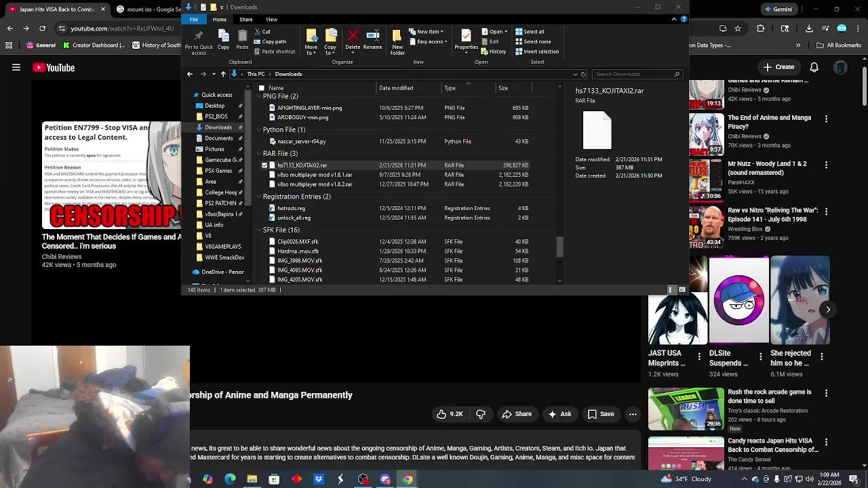Click the file list vertical scrollbar thumb
Viewport: 868px width, 488px height.
point(559,247)
